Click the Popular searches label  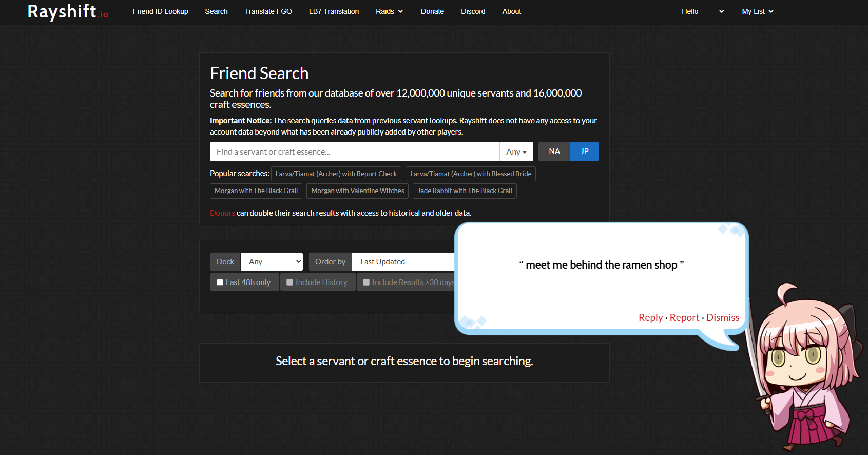point(240,174)
